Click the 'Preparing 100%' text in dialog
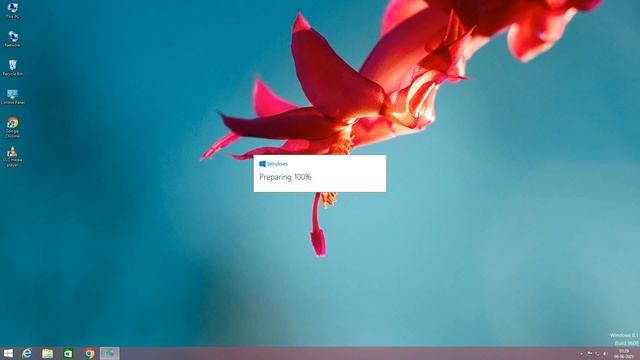640x360 pixels. [x=285, y=177]
